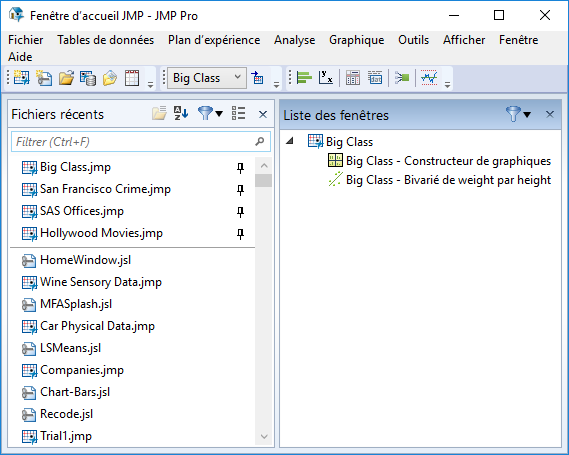Close the Liste des fenêtres panel
This screenshot has height=455, width=569.
click(x=550, y=115)
